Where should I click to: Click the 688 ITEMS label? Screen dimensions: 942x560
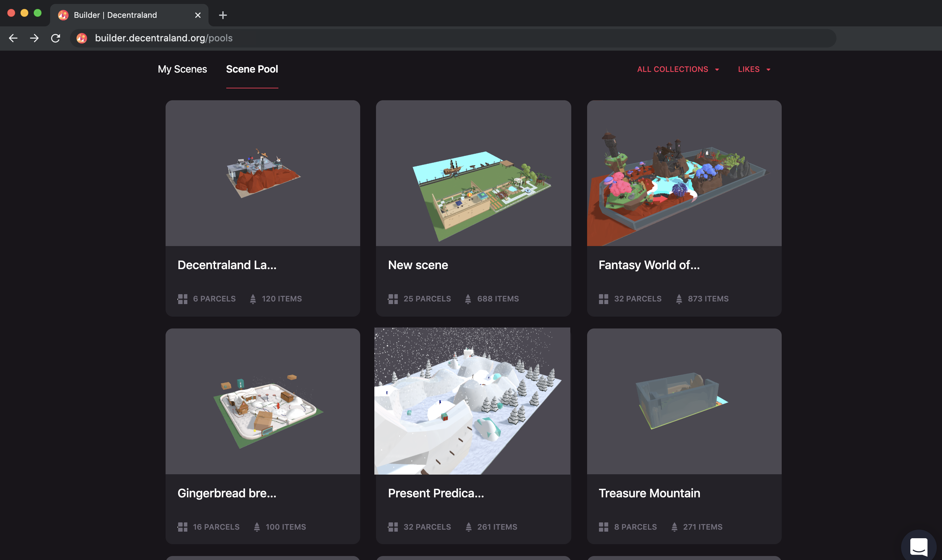coord(498,299)
